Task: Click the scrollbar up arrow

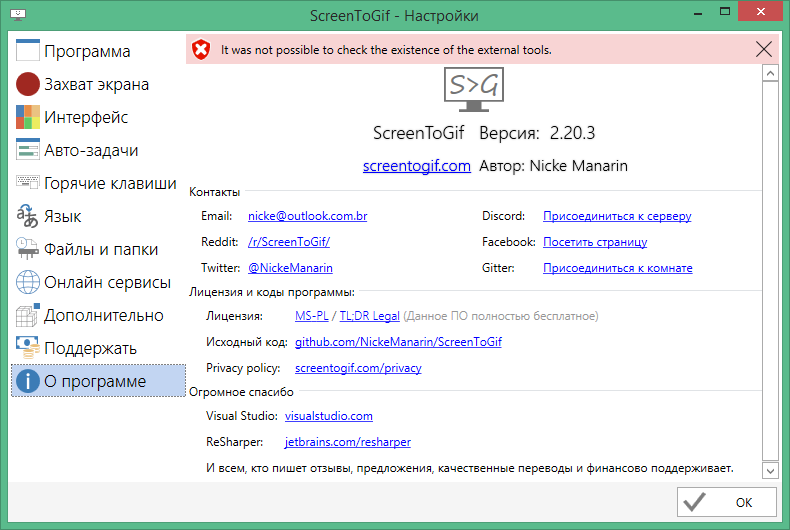Action: coord(770,74)
